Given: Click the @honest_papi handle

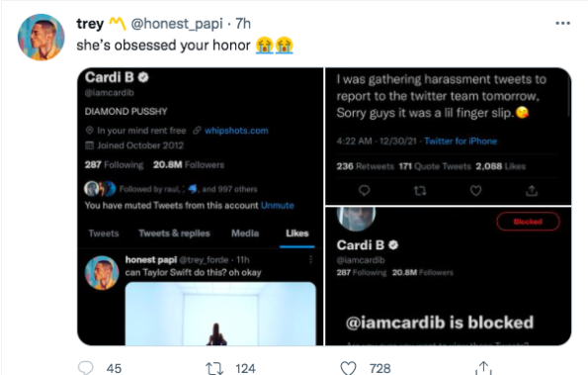Looking at the screenshot, I should (177, 24).
